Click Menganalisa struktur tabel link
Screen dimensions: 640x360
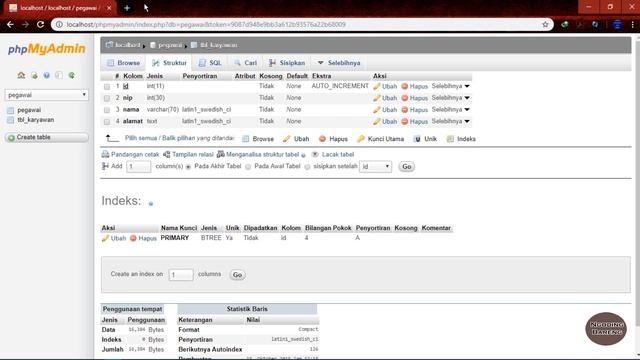[x=262, y=154]
